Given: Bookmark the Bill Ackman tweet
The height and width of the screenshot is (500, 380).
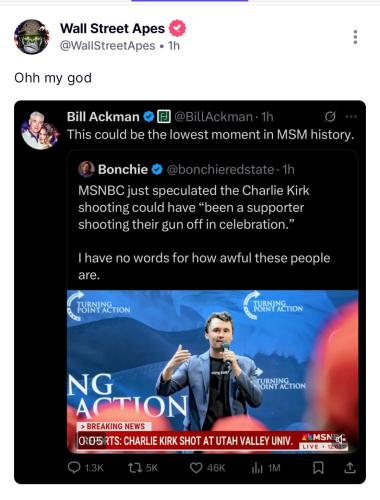Looking at the screenshot, I should point(318,468).
